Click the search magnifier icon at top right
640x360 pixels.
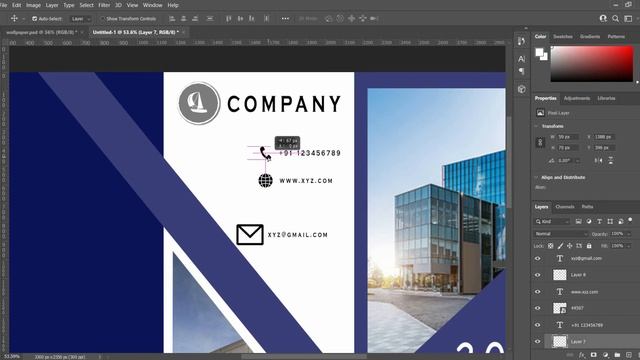point(616,18)
